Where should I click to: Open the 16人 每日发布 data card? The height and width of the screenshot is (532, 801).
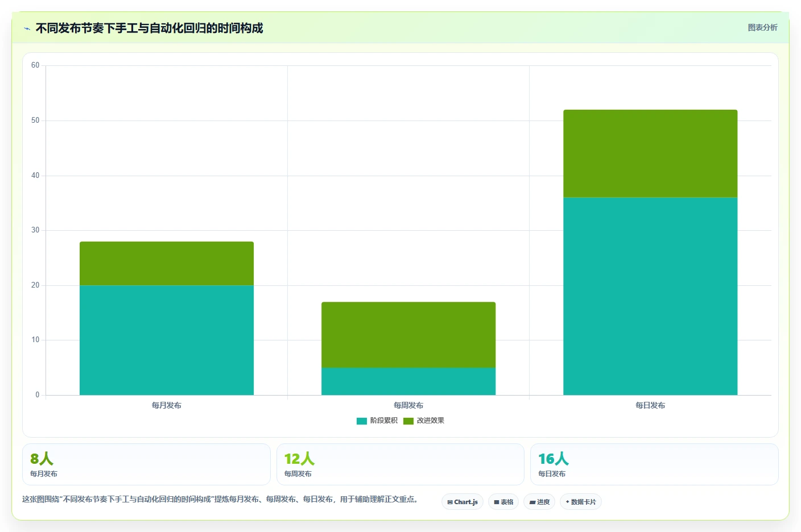point(654,464)
